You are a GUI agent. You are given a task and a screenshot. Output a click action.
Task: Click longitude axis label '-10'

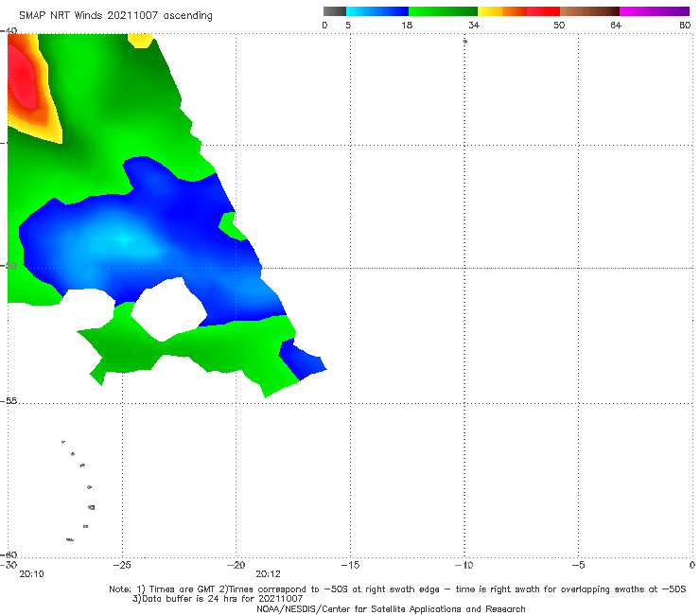point(464,565)
